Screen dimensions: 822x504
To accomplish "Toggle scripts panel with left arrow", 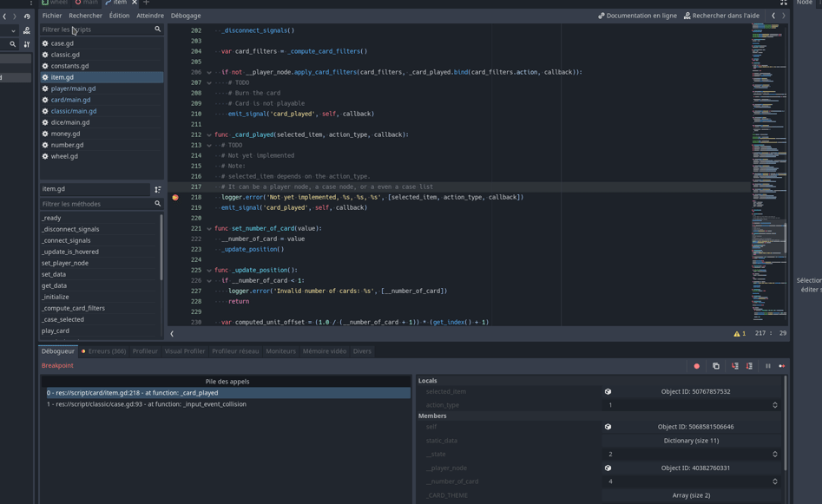I will [172, 333].
